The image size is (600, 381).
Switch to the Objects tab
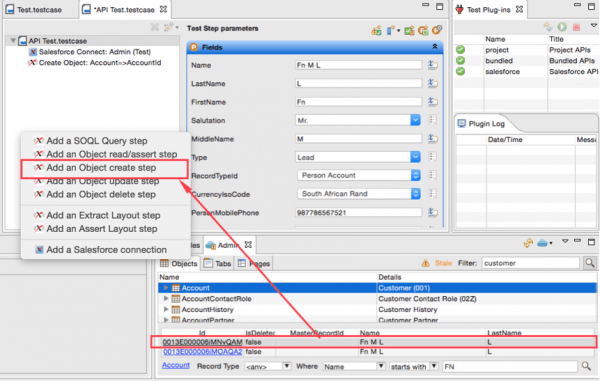pos(179,264)
